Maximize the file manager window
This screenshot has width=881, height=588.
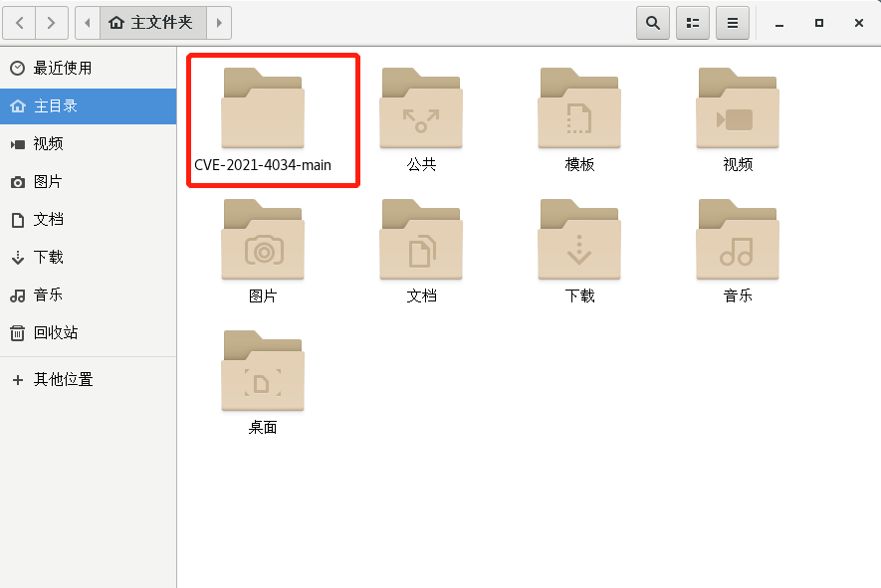(x=819, y=23)
